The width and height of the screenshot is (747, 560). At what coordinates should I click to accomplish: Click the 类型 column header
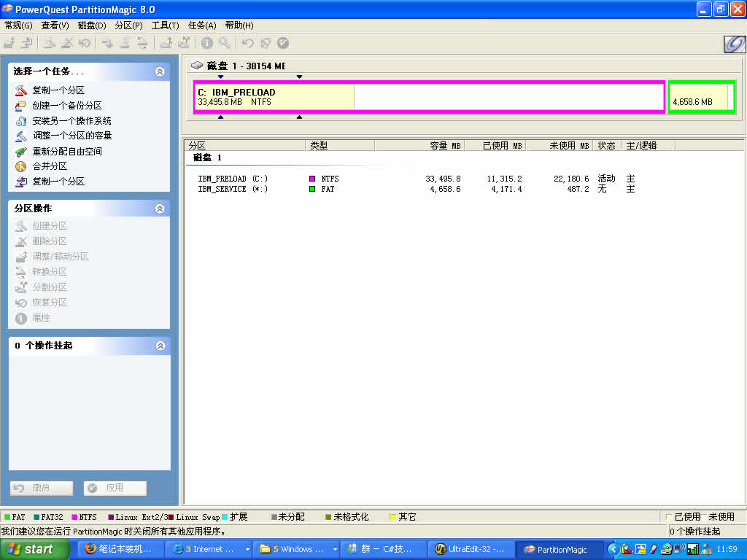pos(340,146)
